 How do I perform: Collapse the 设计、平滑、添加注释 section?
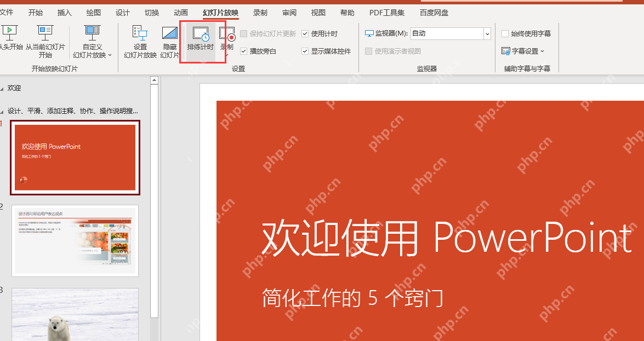[2, 111]
